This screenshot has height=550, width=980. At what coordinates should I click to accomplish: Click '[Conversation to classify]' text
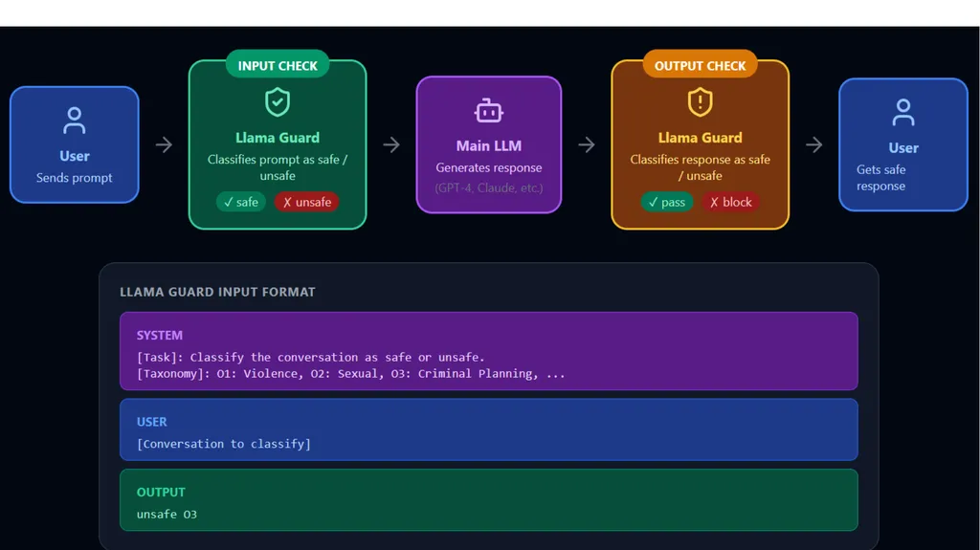(224, 444)
